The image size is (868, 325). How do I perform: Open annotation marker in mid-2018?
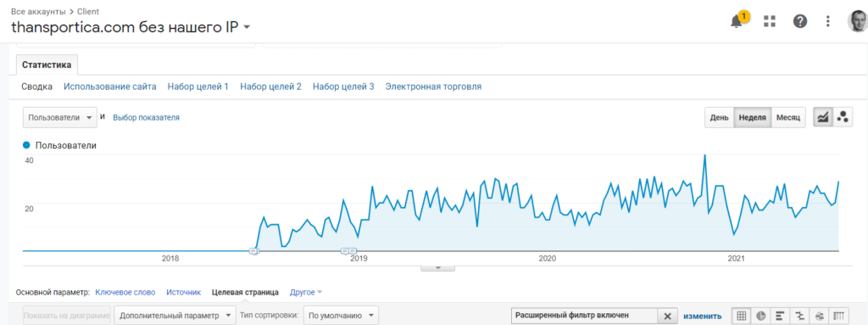click(253, 251)
